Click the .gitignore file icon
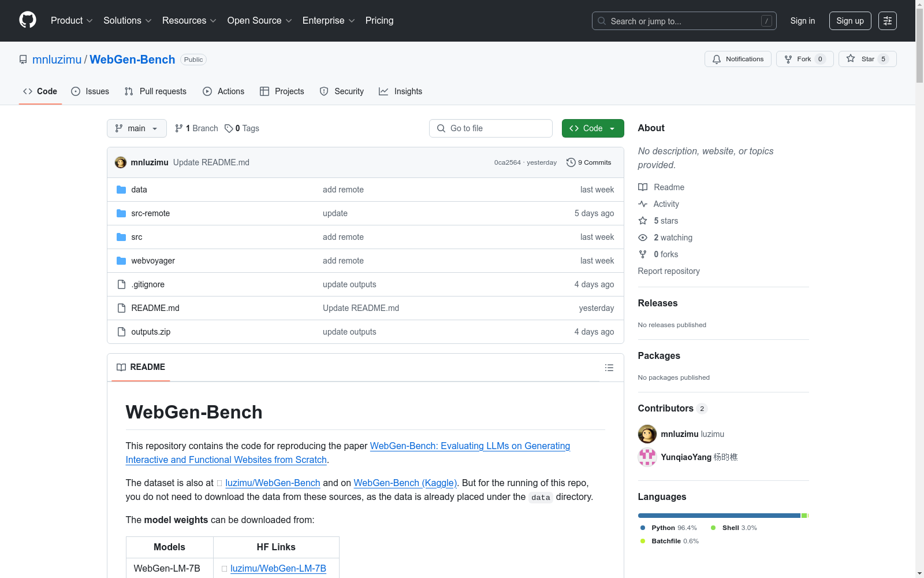The height and width of the screenshot is (578, 924). [121, 284]
